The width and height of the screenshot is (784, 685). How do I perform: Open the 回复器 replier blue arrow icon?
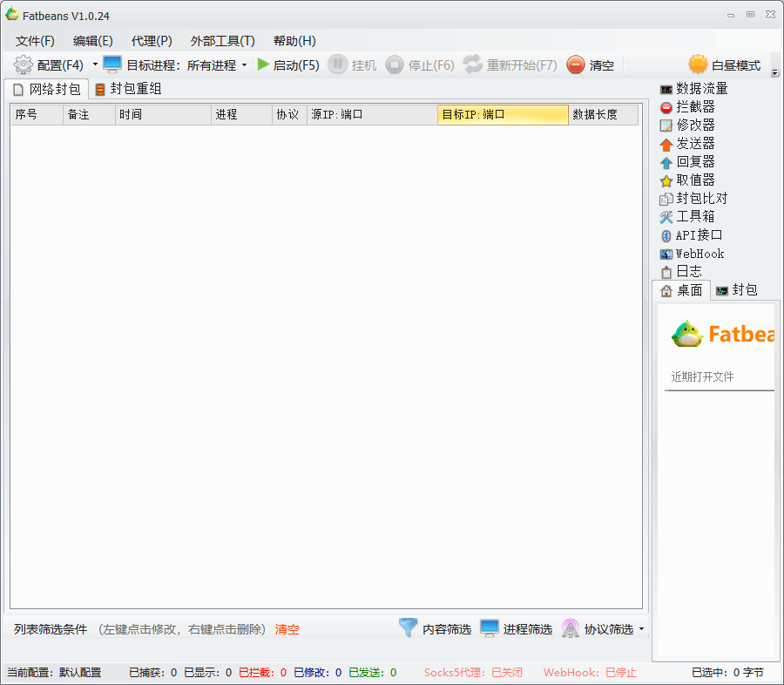[666, 163]
